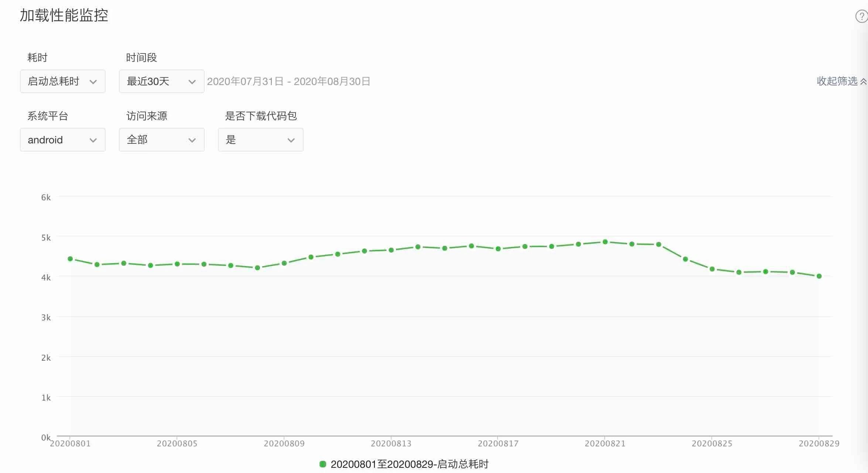868x473 pixels.
Task: Open the 启动总耗时 dropdown
Action: [62, 81]
